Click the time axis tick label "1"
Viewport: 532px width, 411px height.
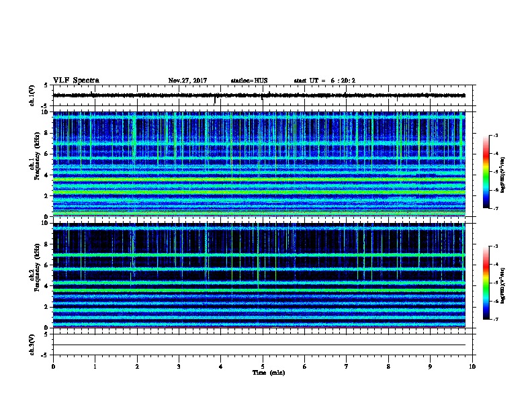tap(95, 367)
